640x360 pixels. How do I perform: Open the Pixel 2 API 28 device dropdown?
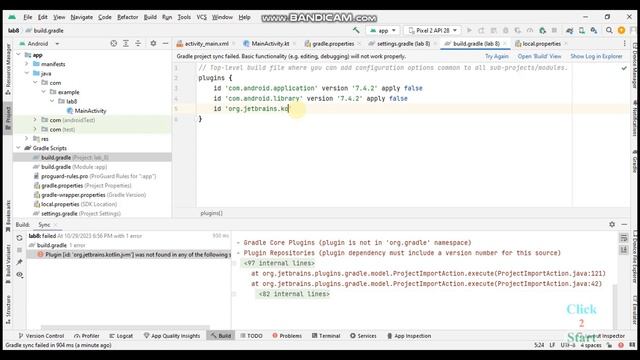(x=433, y=31)
